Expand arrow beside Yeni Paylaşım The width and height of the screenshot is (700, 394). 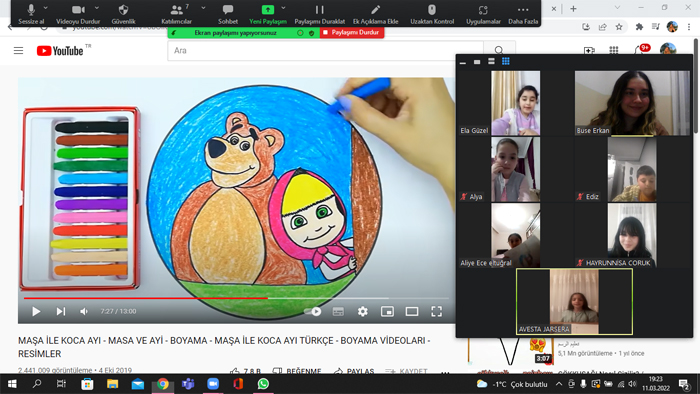pos(283,8)
